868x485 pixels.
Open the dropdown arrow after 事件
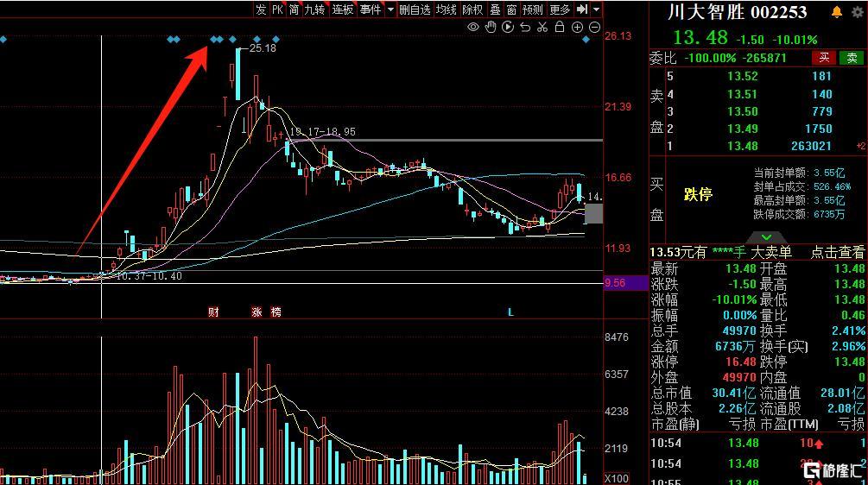coord(390,9)
